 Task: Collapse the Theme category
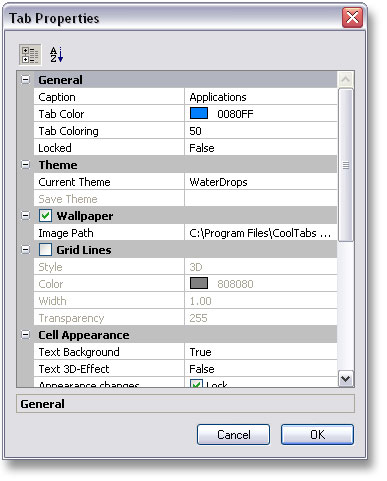(x=25, y=165)
